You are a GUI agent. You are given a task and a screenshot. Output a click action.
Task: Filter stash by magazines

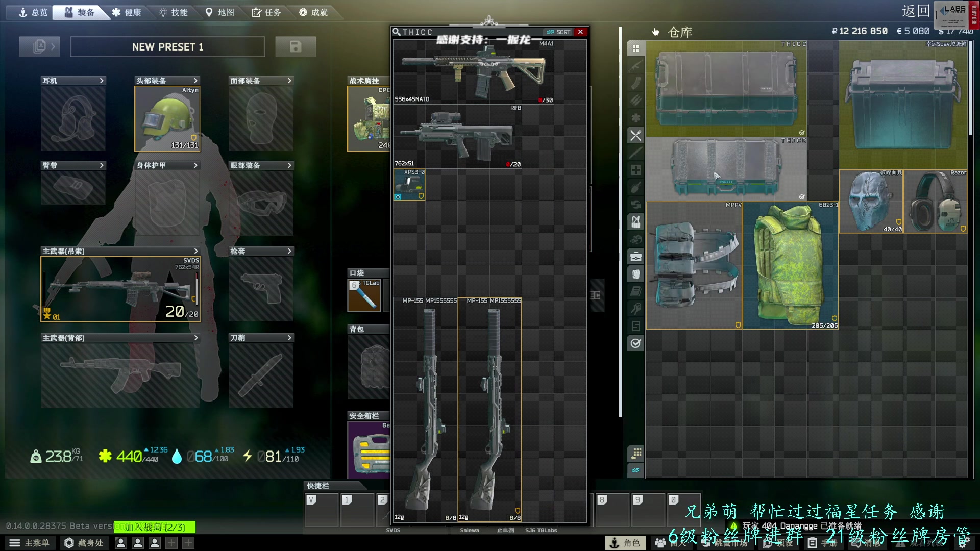[x=635, y=83]
